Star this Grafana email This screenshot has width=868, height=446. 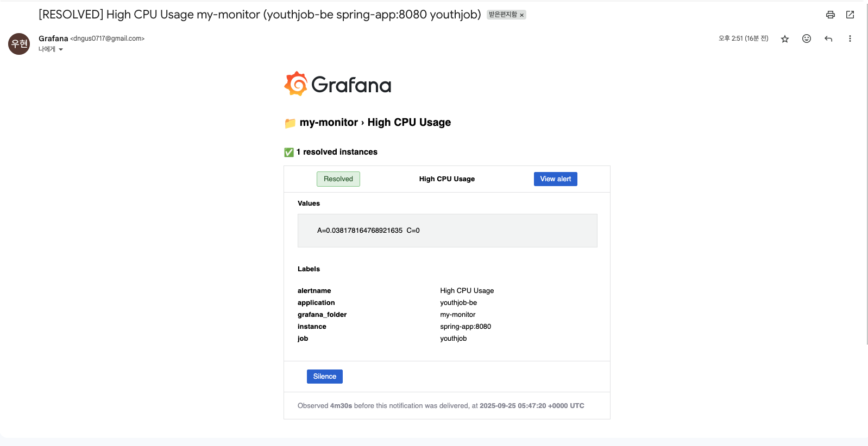[x=785, y=39]
